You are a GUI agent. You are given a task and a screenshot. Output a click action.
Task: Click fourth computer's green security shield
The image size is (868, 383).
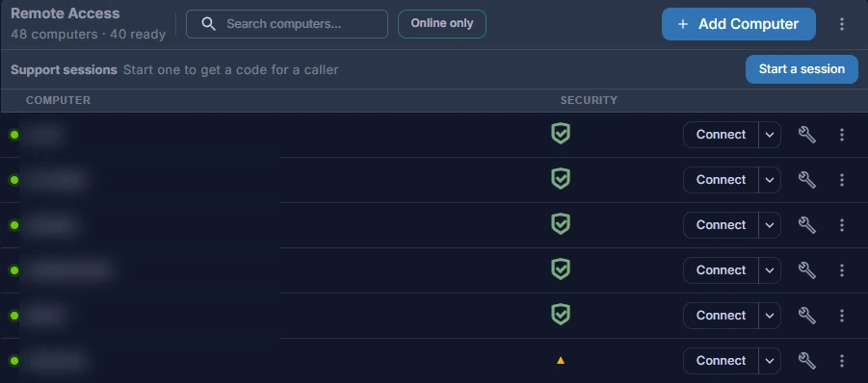[x=561, y=269]
